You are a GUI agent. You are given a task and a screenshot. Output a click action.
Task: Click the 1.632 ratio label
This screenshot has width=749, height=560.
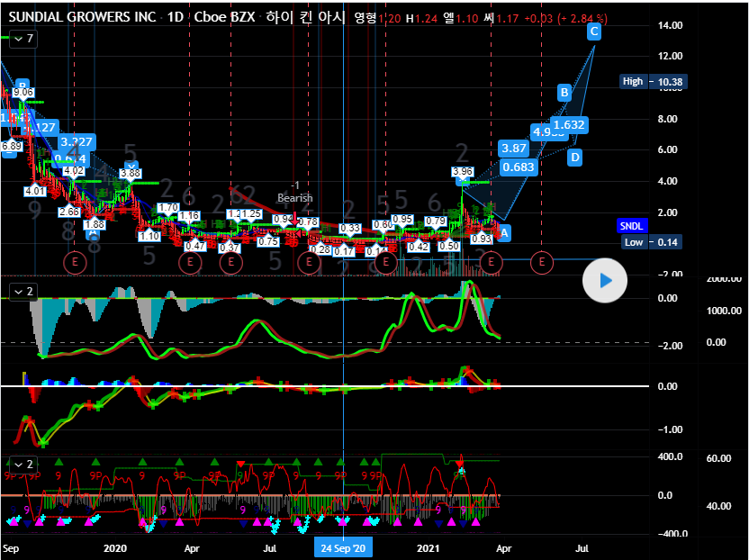tap(569, 125)
